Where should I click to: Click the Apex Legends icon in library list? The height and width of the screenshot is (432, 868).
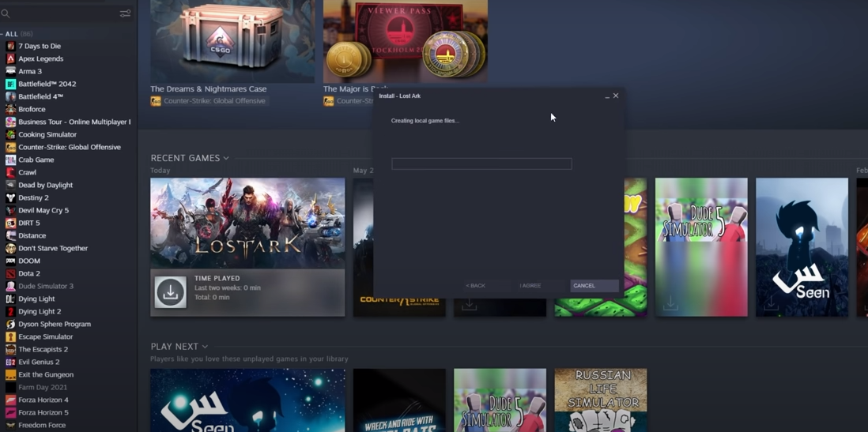point(10,58)
